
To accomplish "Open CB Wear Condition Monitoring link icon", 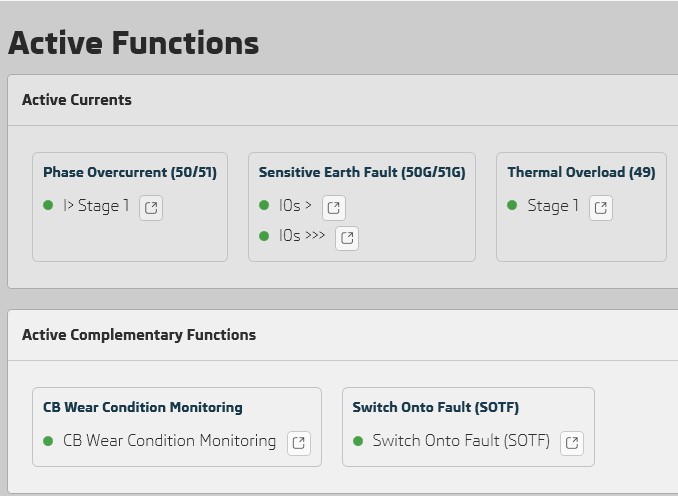I will coord(299,443).
